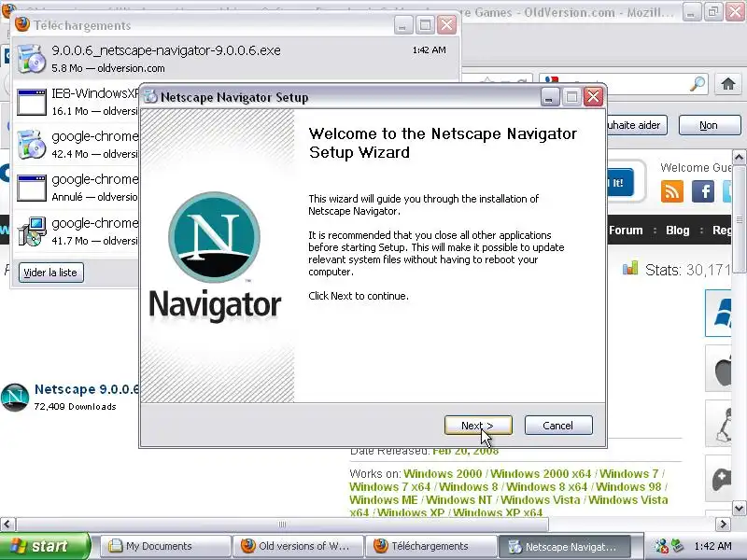Open the Netscape 9.0.0.6 link on the page

87,389
